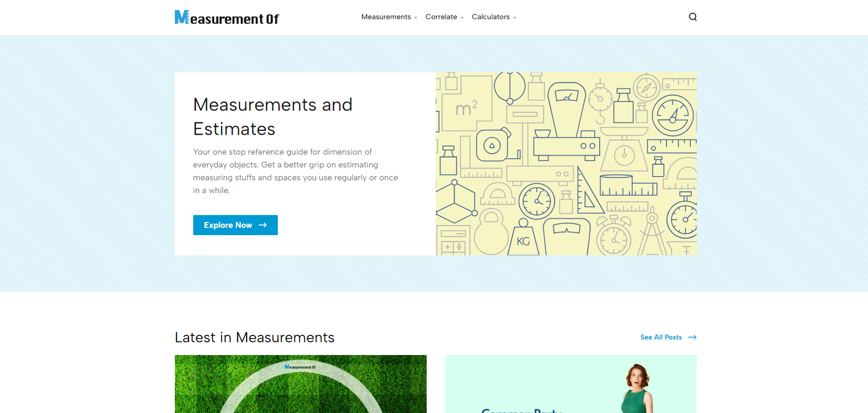Open the post thumbnail showing a woman
This screenshot has width=868, height=413.
[570, 384]
